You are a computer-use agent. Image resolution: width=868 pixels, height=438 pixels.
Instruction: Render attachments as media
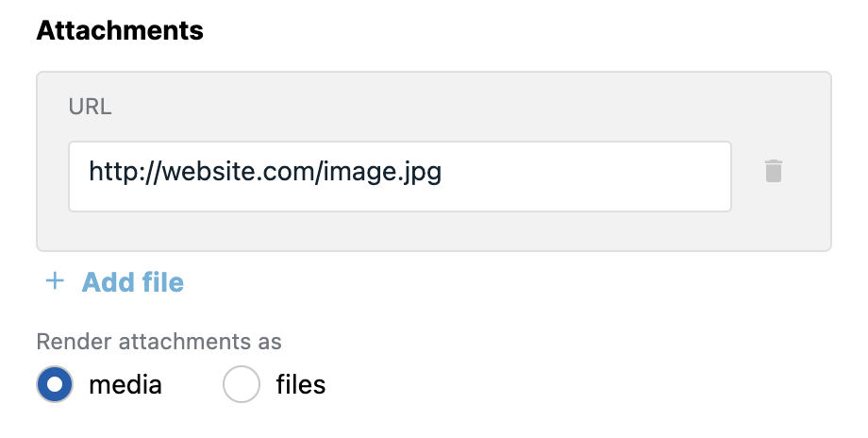tap(55, 384)
